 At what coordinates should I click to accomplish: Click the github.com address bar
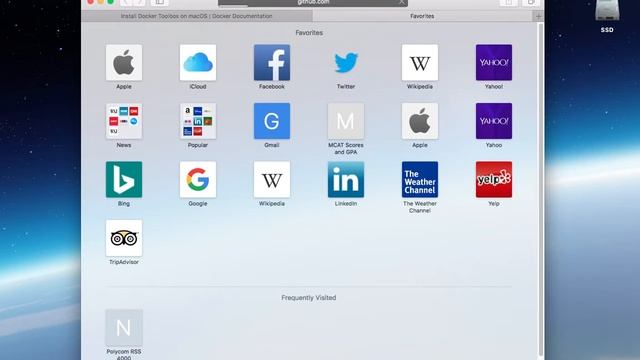313,3
